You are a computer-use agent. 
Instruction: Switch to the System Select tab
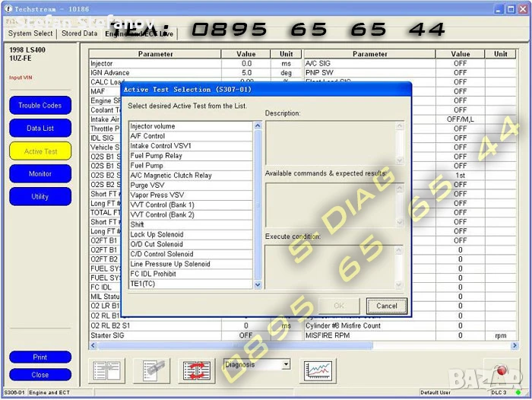click(x=30, y=33)
